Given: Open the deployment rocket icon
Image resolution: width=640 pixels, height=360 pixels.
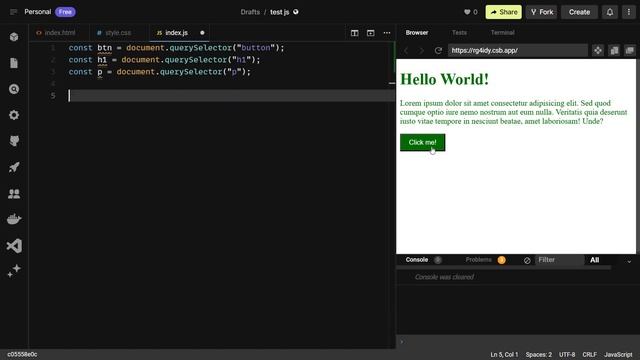Looking at the screenshot, I should (x=14, y=167).
